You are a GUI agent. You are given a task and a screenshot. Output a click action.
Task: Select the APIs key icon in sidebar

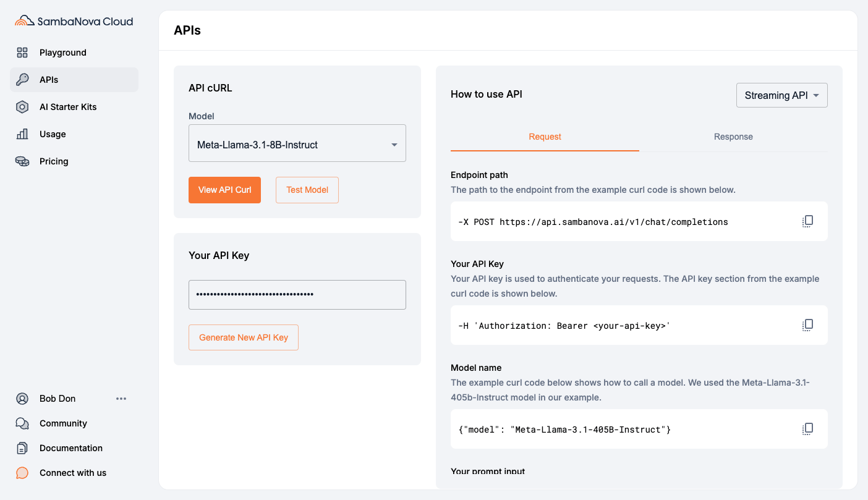click(x=23, y=79)
